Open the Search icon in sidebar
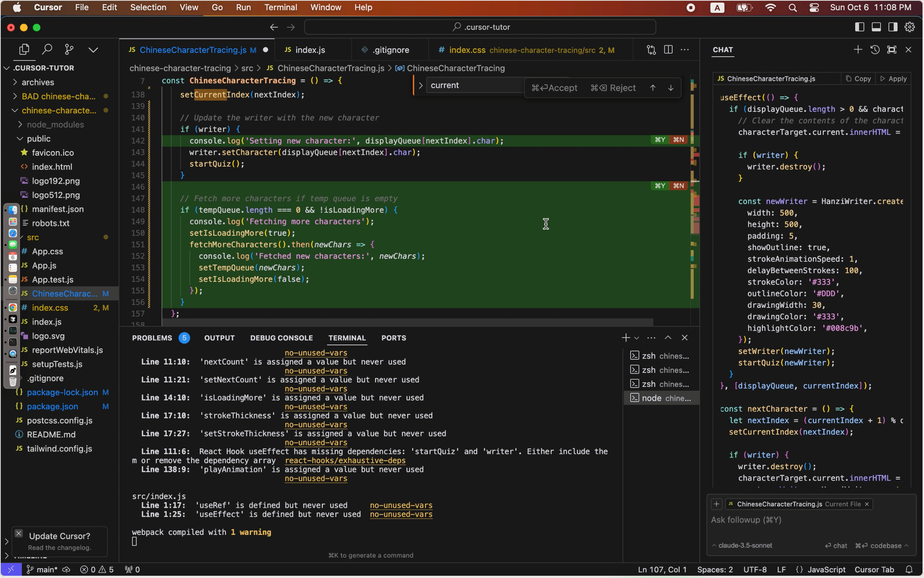 pos(47,49)
